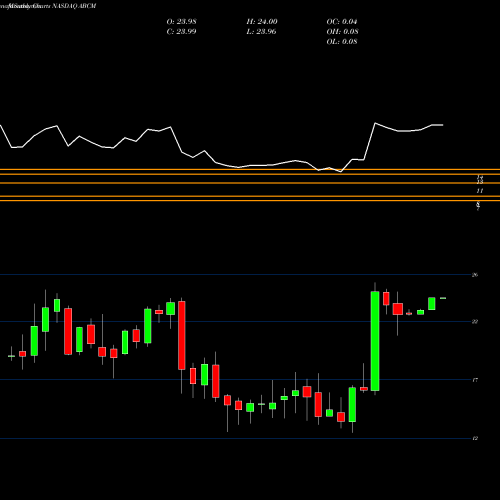
Task: Click the OH: 0.08 reading
Action: 342,32
